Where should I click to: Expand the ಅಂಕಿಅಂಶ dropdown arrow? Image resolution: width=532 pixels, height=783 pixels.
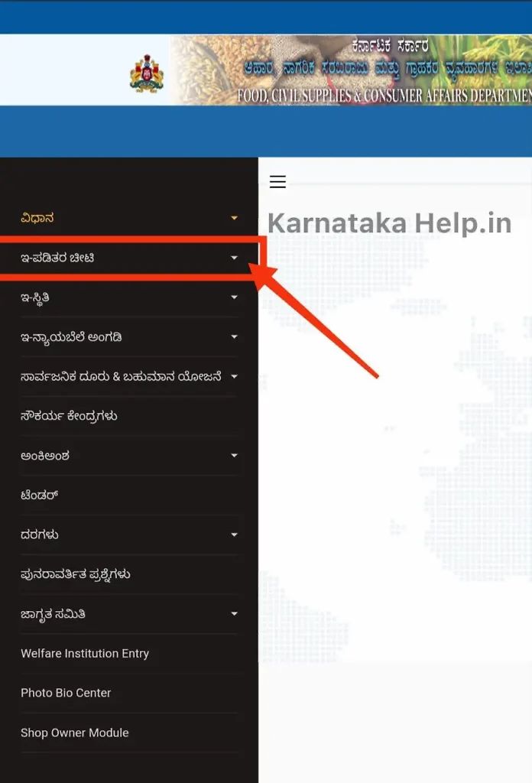click(x=234, y=456)
